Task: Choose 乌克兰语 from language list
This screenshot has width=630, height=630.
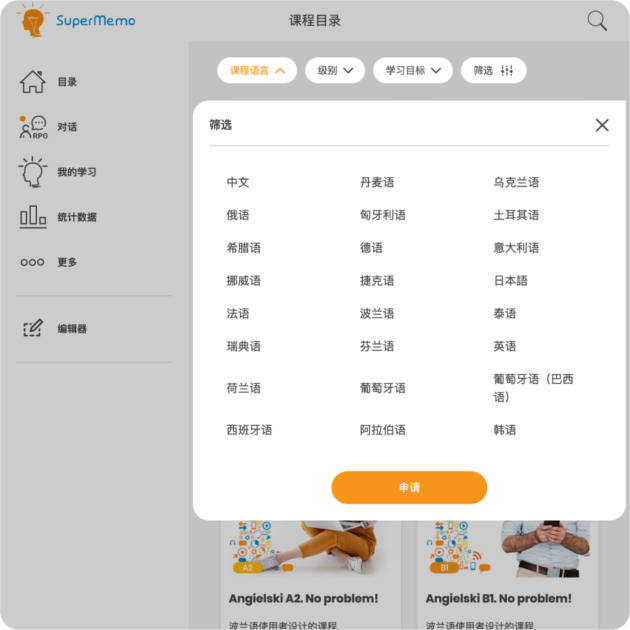Action: [516, 182]
